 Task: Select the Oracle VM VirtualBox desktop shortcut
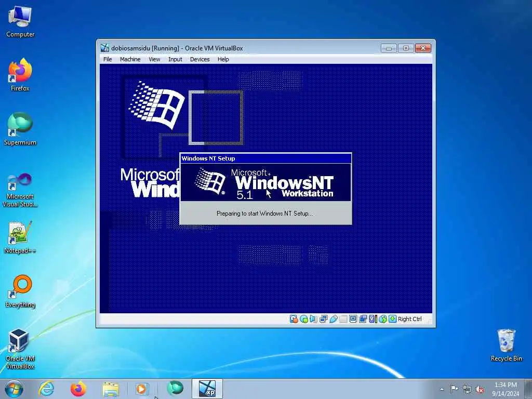(20, 349)
